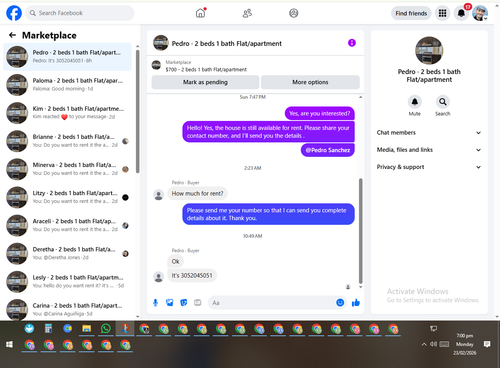
Task: Open the Facebook menu grid icon
Action: [442, 13]
